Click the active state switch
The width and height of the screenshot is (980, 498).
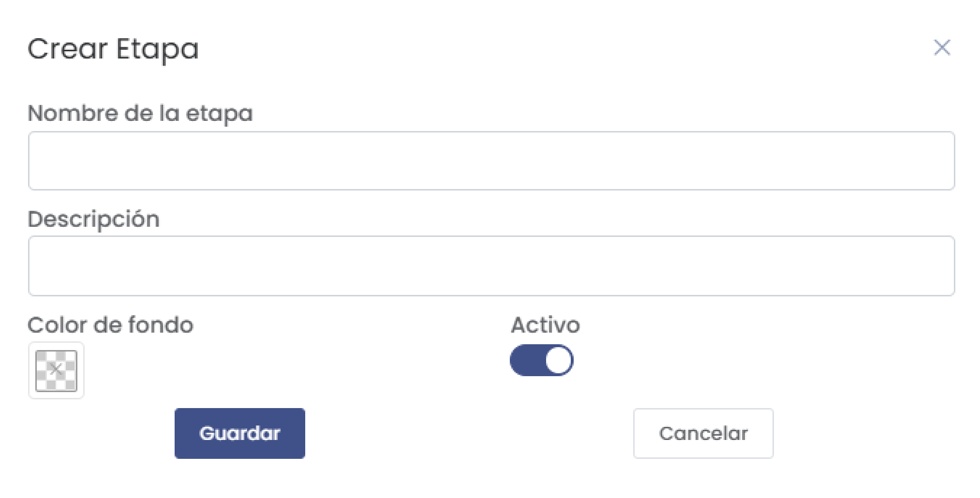pos(542,360)
